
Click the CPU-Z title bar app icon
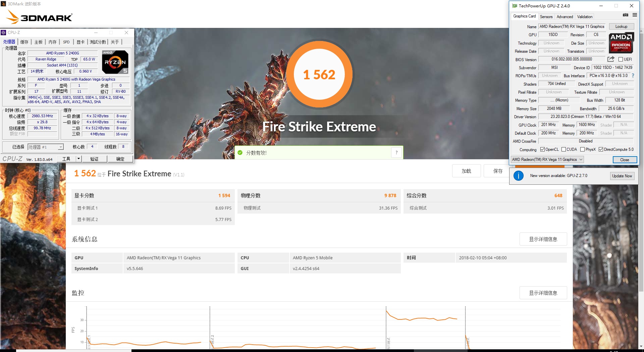[x=4, y=33]
